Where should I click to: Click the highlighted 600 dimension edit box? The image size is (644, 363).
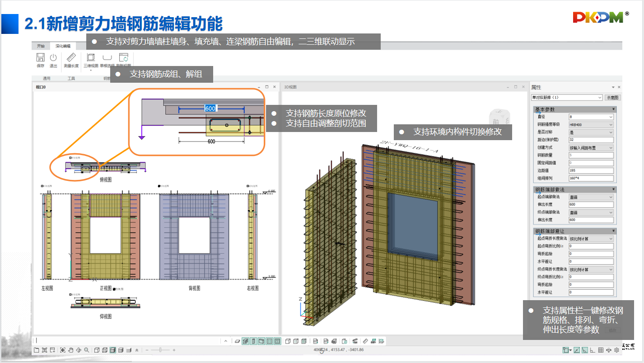pyautogui.click(x=210, y=108)
